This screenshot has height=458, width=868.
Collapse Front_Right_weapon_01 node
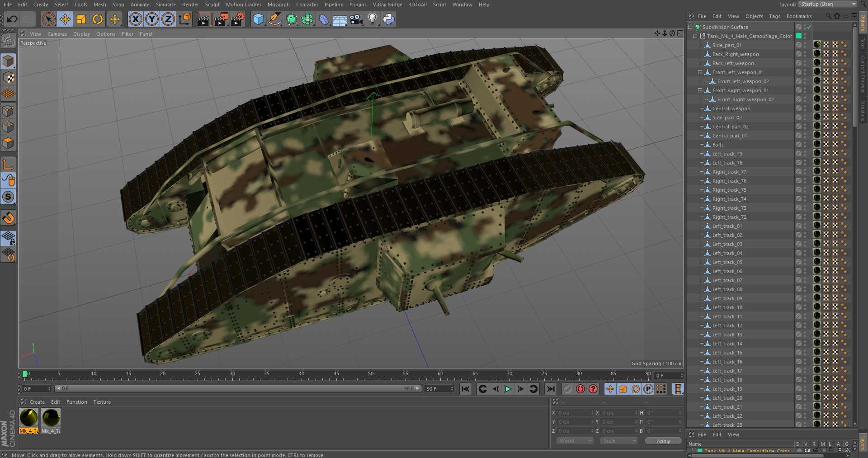point(700,90)
